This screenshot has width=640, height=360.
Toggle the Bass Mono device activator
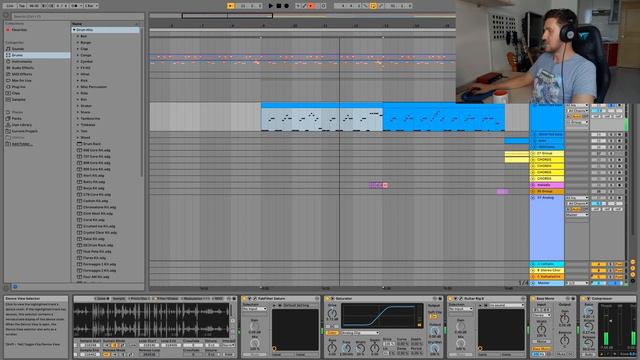coord(534,299)
